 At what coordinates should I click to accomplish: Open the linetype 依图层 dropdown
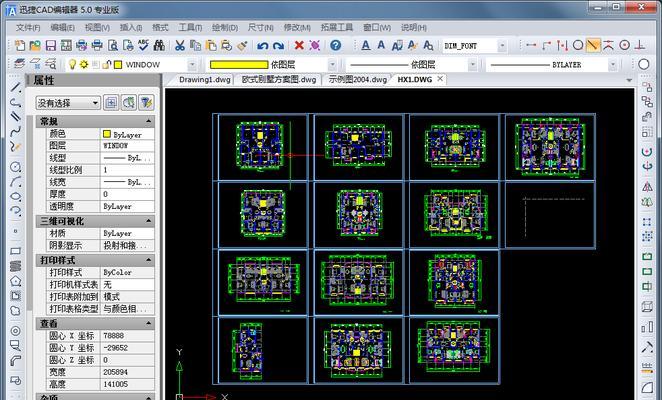click(x=472, y=65)
